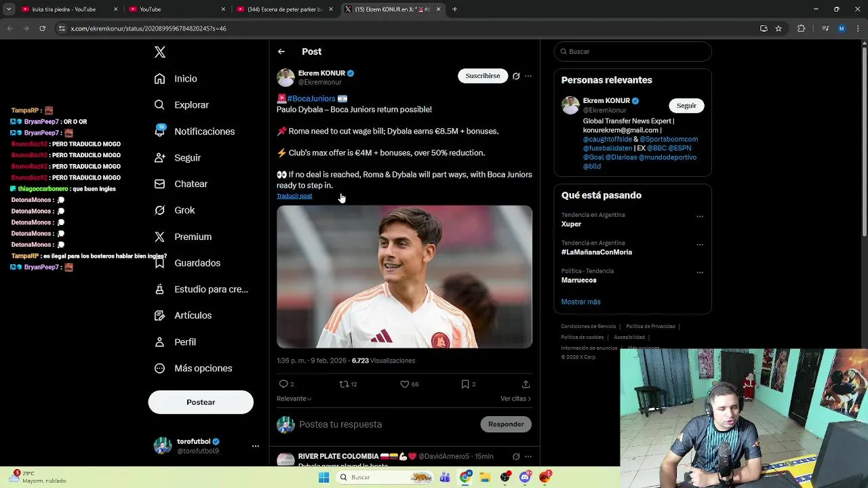Open the Chrome profile avatar M

(842, 28)
